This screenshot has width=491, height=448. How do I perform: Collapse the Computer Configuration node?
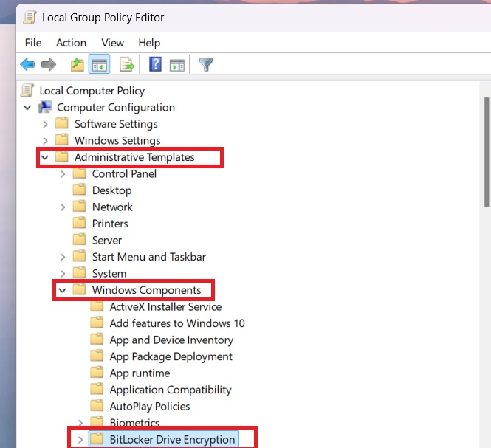point(27,108)
